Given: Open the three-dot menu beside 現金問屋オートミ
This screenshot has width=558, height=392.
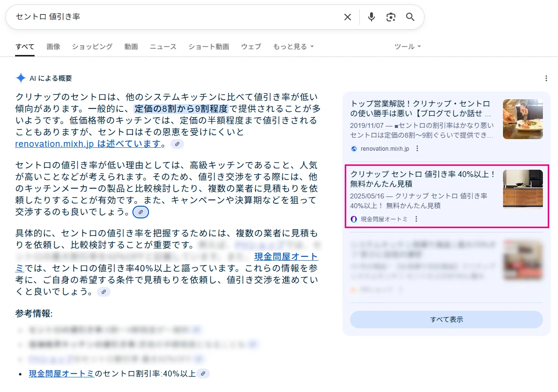Looking at the screenshot, I should click(416, 219).
